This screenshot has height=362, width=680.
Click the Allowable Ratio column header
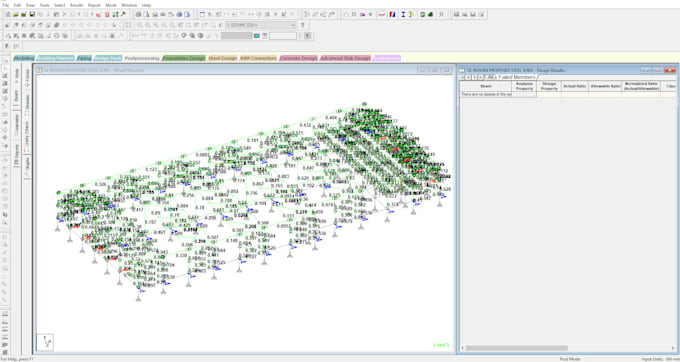(605, 86)
